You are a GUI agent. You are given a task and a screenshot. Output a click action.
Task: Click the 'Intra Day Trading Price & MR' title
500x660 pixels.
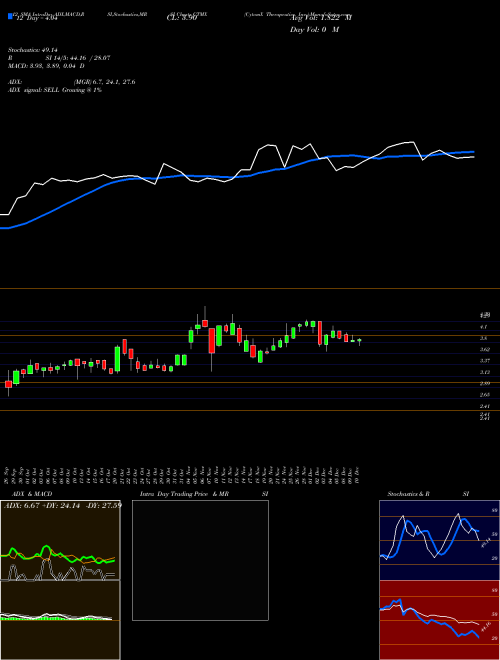184,494
